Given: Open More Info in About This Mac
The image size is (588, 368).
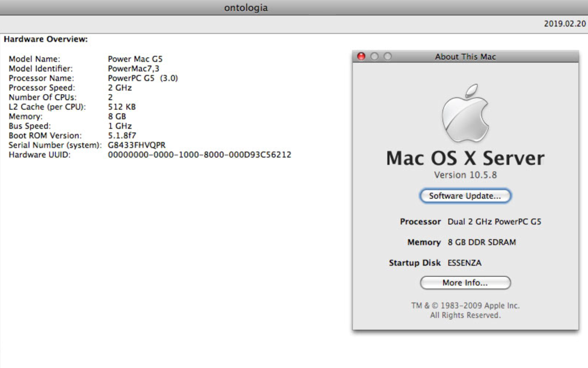Looking at the screenshot, I should pos(465,283).
